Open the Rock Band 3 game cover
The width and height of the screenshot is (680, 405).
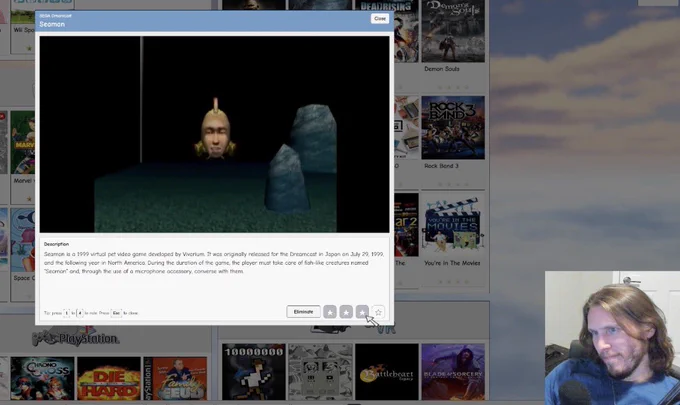pos(453,127)
